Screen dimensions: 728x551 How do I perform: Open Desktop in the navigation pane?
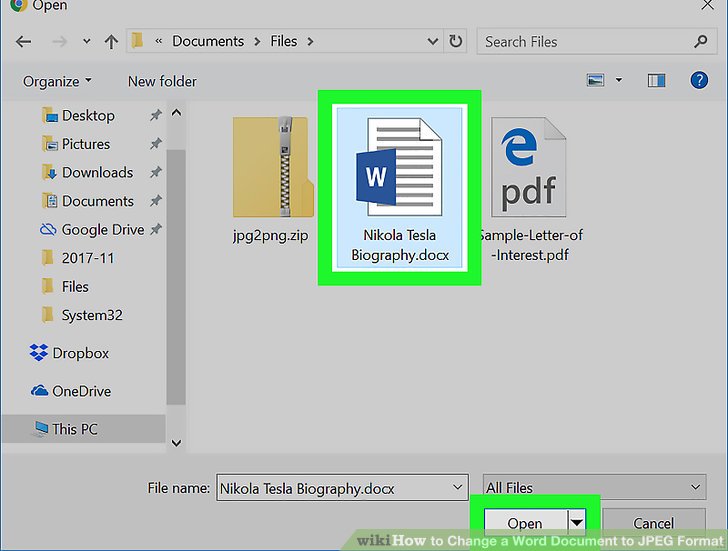[x=88, y=115]
